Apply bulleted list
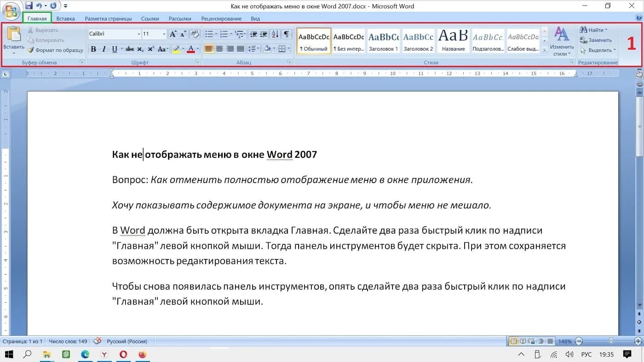The image size is (644, 362). click(209, 34)
